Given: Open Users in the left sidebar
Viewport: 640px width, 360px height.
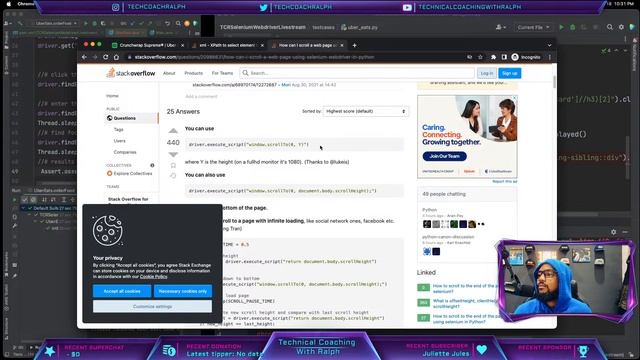Looking at the screenshot, I should (120, 141).
